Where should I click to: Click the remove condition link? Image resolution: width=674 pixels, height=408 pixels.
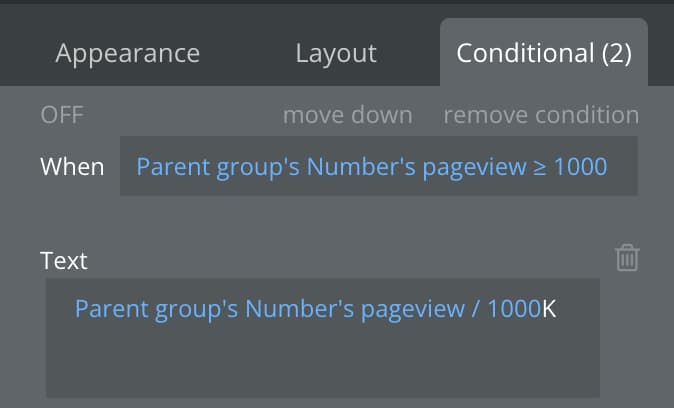click(541, 115)
